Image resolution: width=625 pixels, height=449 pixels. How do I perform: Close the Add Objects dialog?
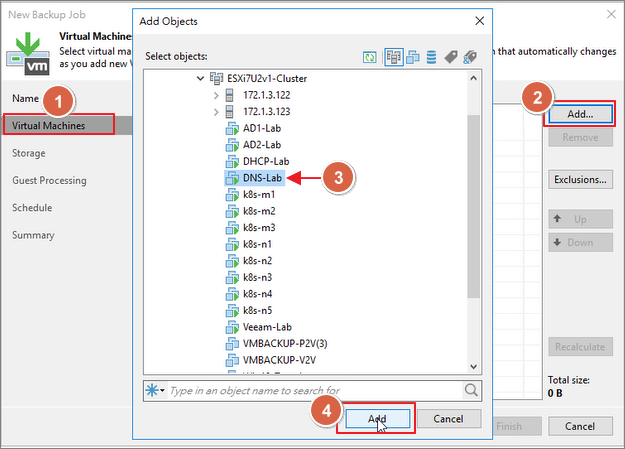(x=480, y=21)
